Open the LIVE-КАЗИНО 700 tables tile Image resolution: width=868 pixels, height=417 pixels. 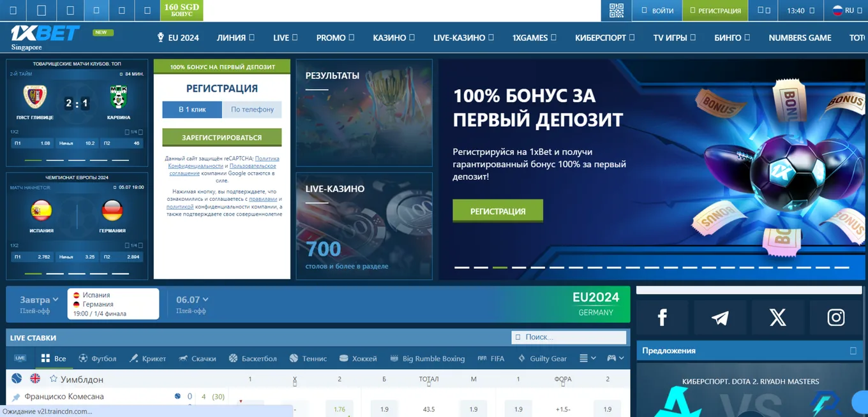[x=364, y=226]
